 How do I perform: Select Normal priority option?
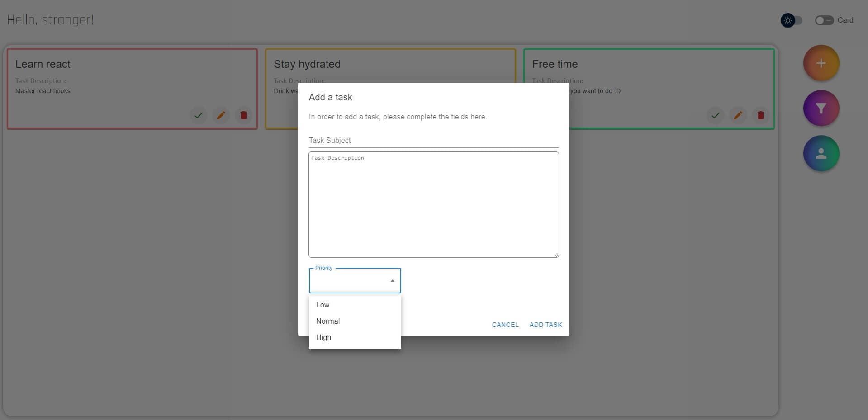pyautogui.click(x=355, y=321)
